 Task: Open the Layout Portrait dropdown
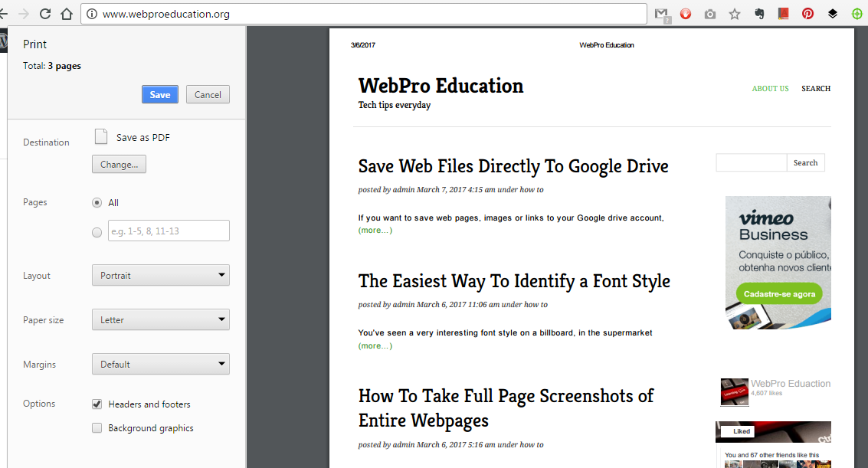(161, 275)
